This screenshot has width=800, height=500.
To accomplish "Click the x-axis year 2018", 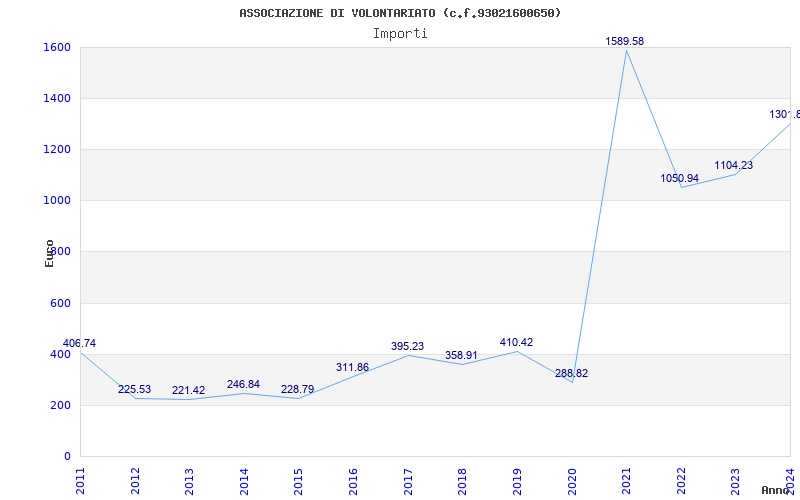I will pyautogui.click(x=462, y=481).
